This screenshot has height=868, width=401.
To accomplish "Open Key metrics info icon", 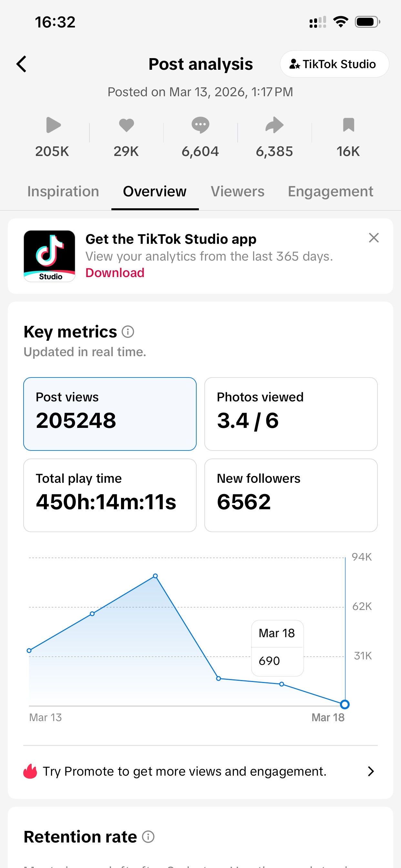I will pyautogui.click(x=128, y=332).
